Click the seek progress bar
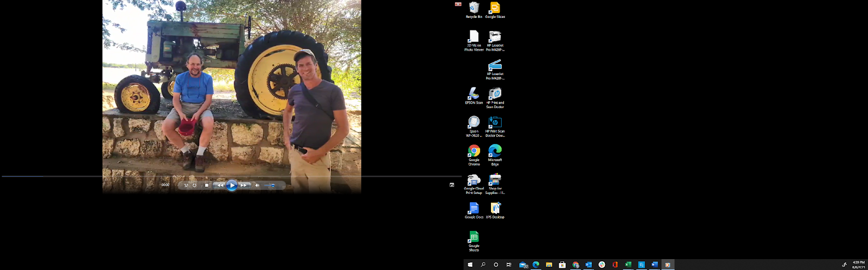 tap(232, 176)
